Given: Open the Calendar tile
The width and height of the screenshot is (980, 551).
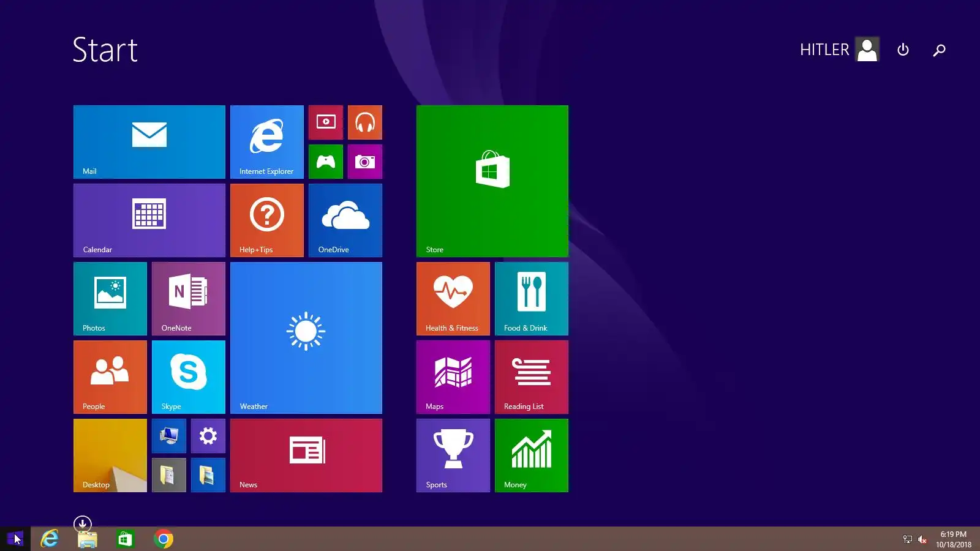Looking at the screenshot, I should pos(149,220).
